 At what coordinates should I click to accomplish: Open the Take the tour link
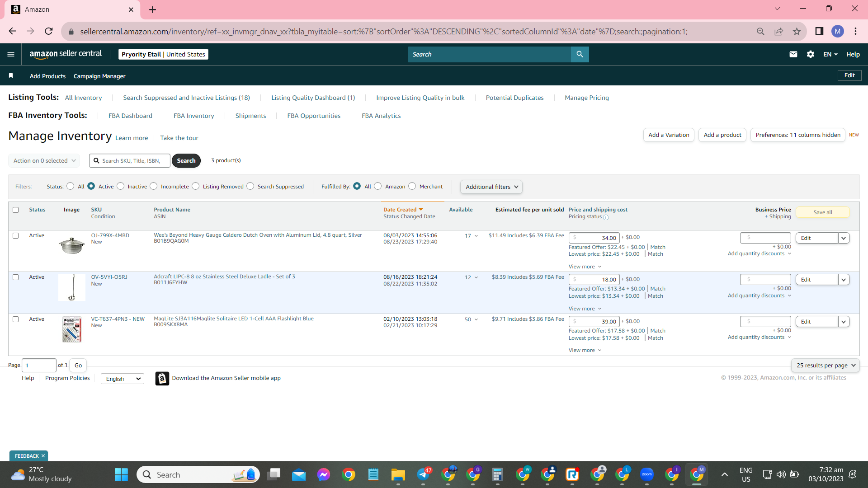tap(179, 138)
